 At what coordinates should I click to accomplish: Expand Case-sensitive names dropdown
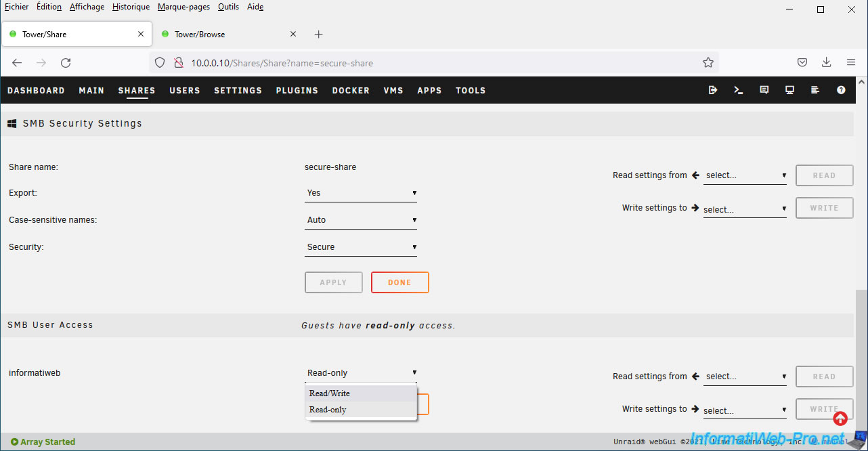(x=361, y=220)
